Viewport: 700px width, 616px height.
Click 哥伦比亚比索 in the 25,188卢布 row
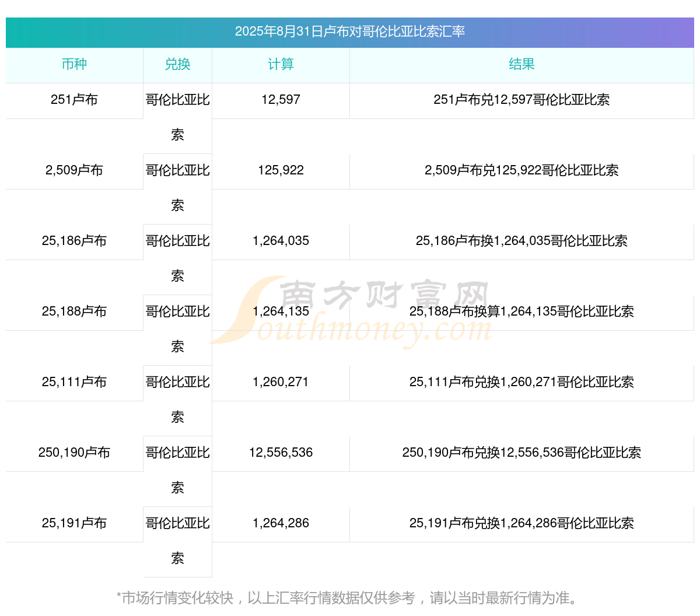point(177,330)
